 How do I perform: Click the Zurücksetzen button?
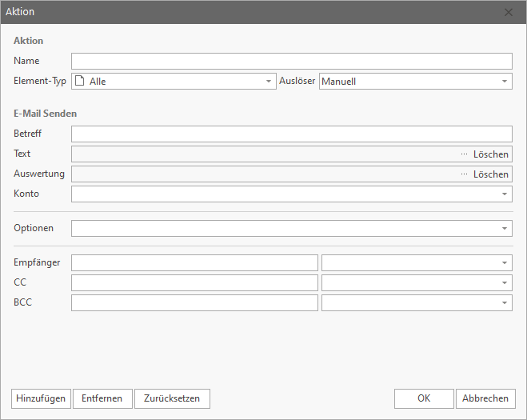click(173, 398)
